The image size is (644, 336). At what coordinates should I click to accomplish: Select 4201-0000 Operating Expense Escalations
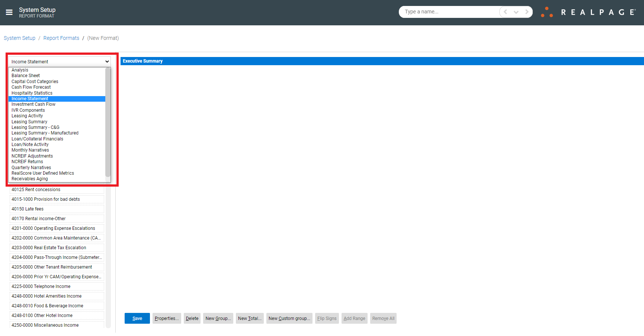click(x=57, y=228)
